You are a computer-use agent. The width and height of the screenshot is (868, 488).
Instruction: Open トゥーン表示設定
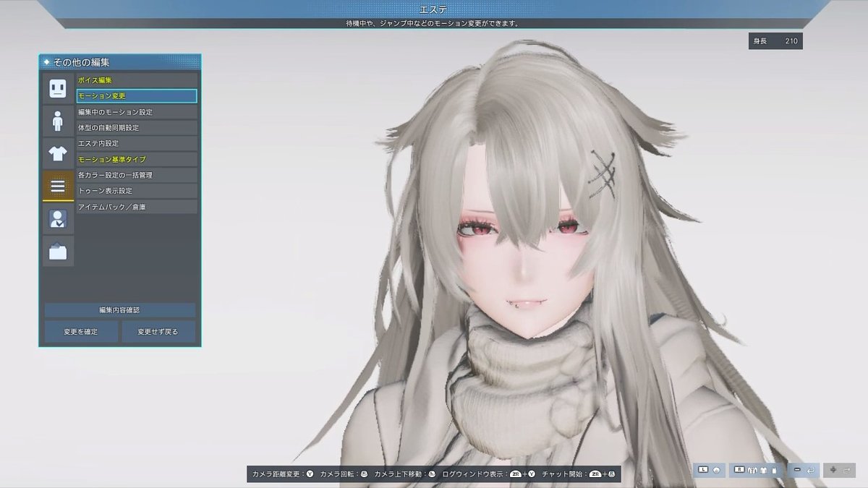pyautogui.click(x=137, y=191)
